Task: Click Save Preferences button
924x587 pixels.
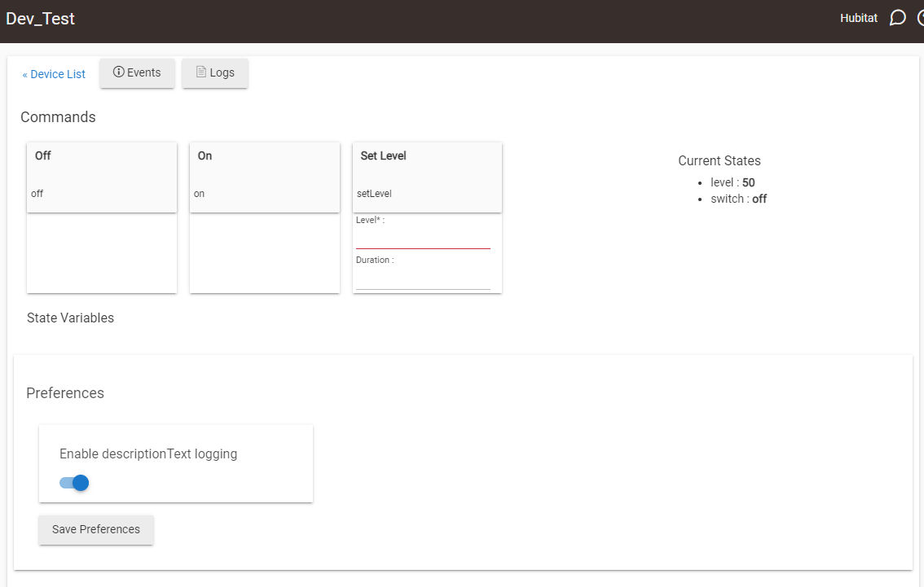Action: pos(96,530)
